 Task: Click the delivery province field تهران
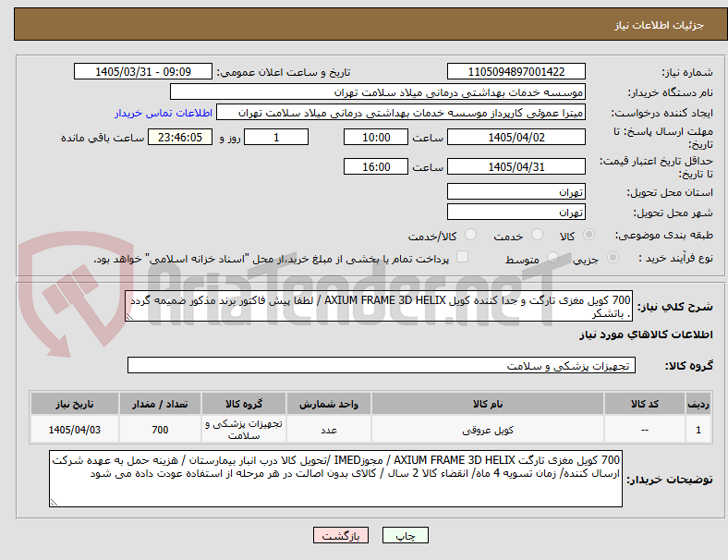click(516, 191)
